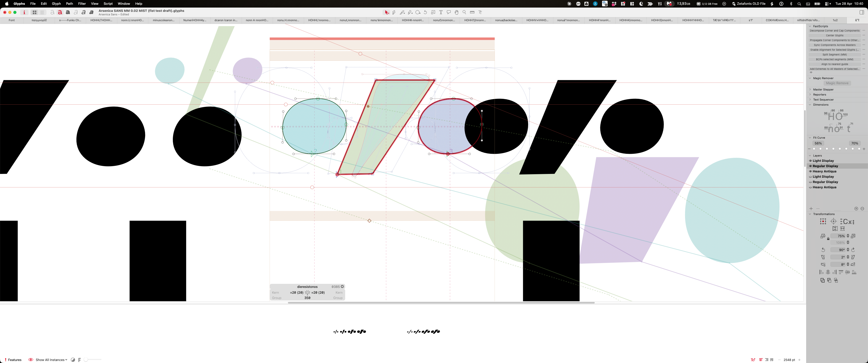Viewport: 868px width, 363px height.
Task: Flip selection horizontally in Transformations
Action: [x=835, y=229]
